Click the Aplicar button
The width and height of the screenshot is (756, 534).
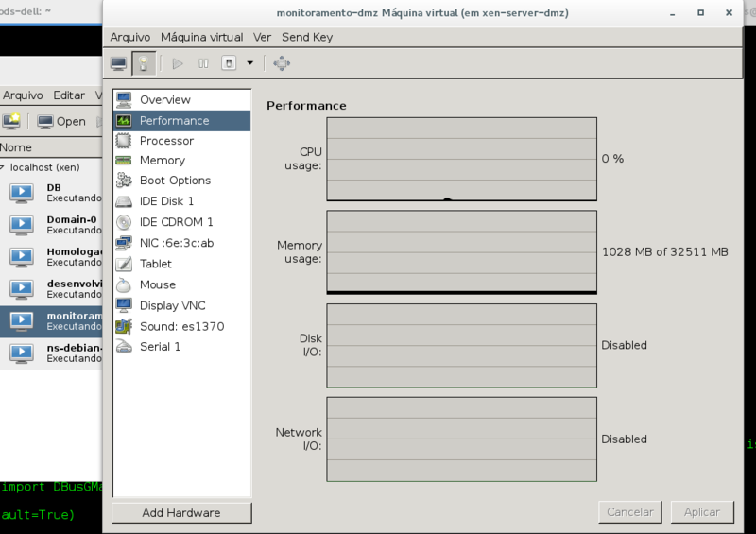702,512
